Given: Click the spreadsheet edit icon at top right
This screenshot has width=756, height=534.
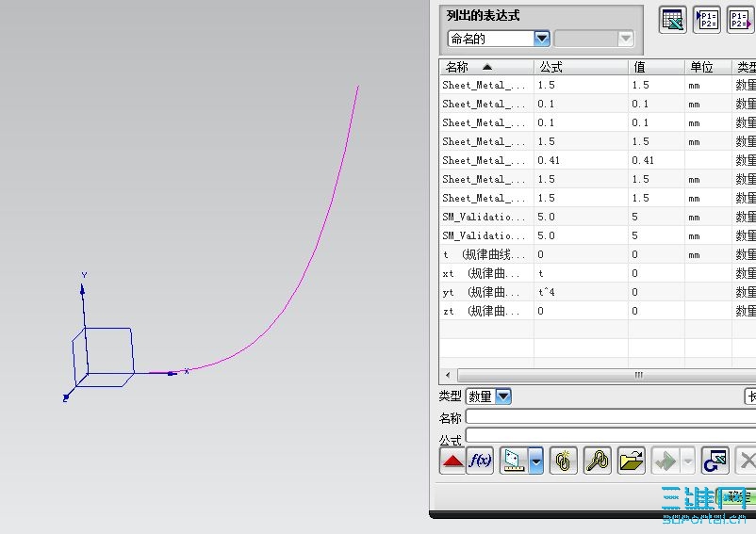Looking at the screenshot, I should [673, 20].
